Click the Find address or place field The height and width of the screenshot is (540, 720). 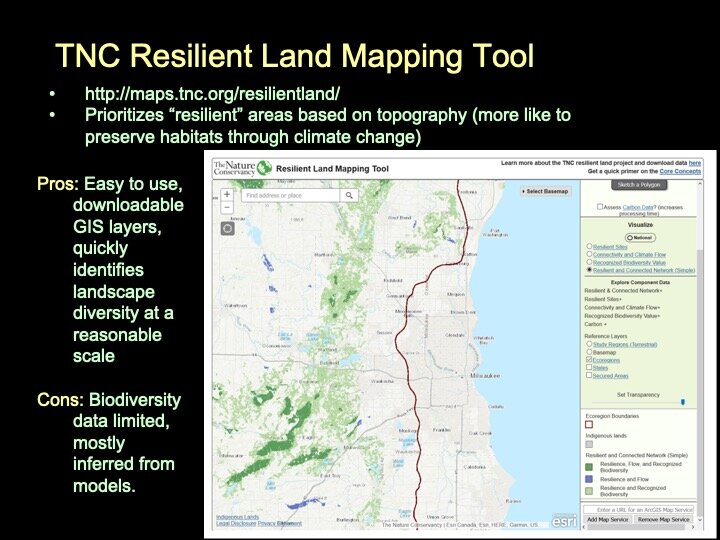[290, 195]
